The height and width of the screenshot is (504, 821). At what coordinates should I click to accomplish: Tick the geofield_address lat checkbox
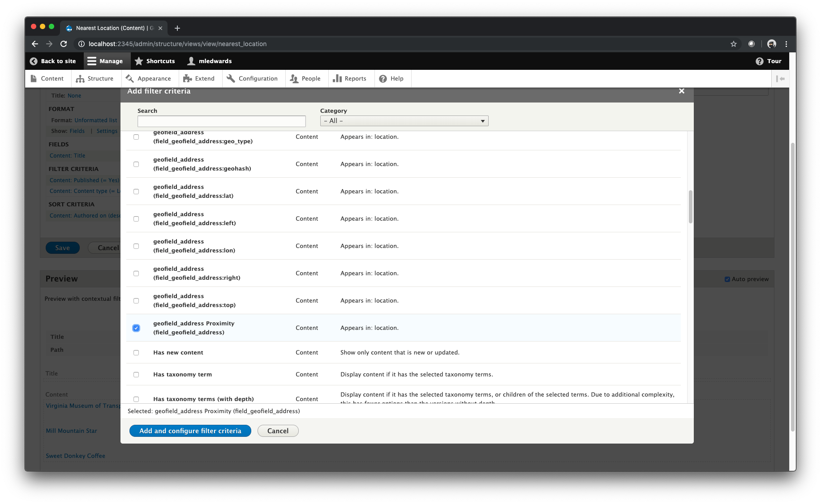(136, 192)
